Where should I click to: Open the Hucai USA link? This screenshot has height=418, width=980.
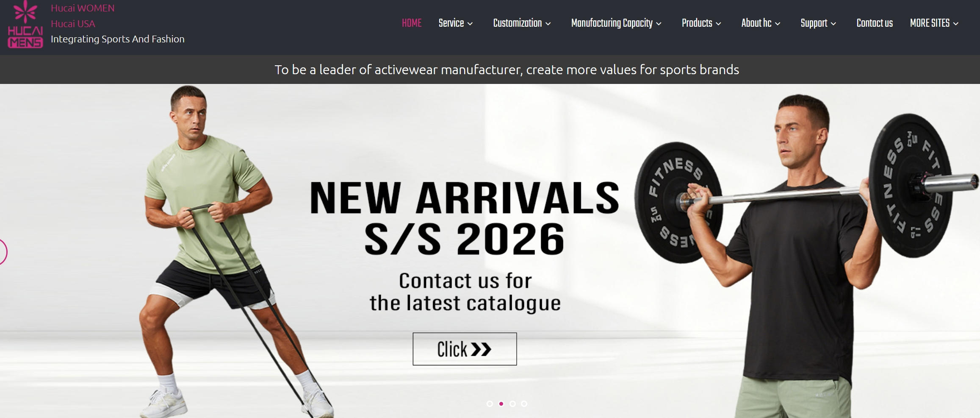click(73, 24)
